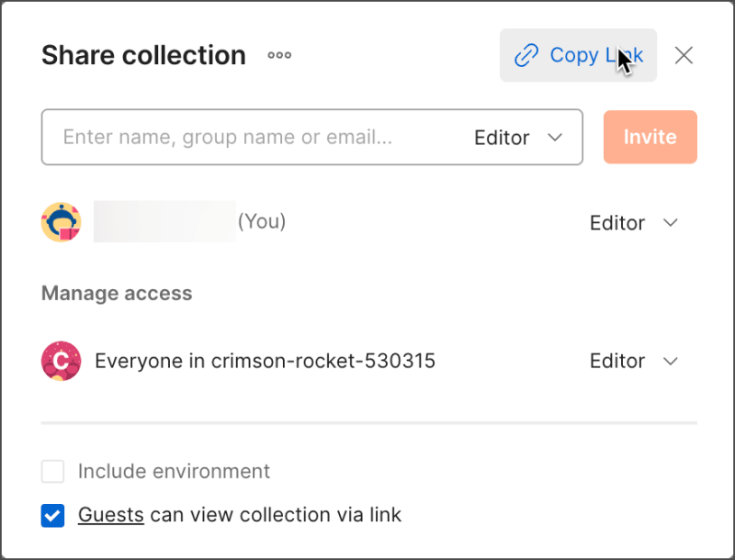
Task: Click the name field to enter an email
Action: tap(230, 138)
